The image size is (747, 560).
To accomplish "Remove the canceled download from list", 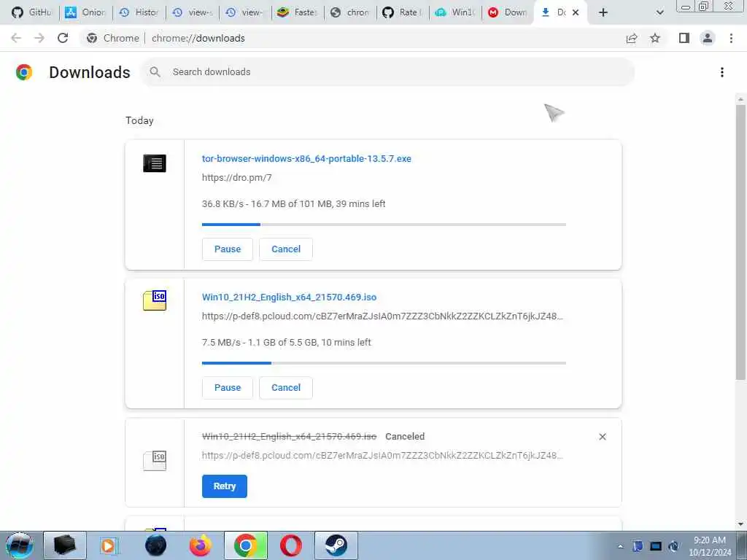I will pyautogui.click(x=602, y=437).
